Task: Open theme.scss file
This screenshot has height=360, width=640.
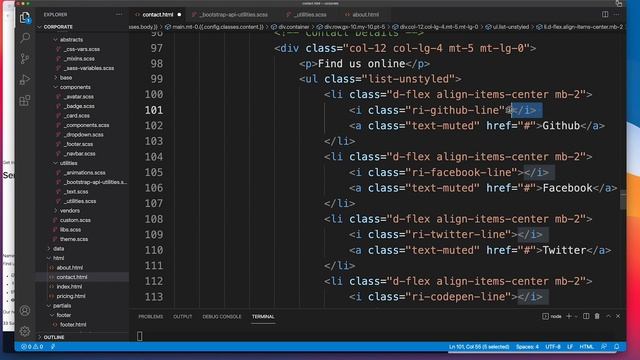Action: 73,239
